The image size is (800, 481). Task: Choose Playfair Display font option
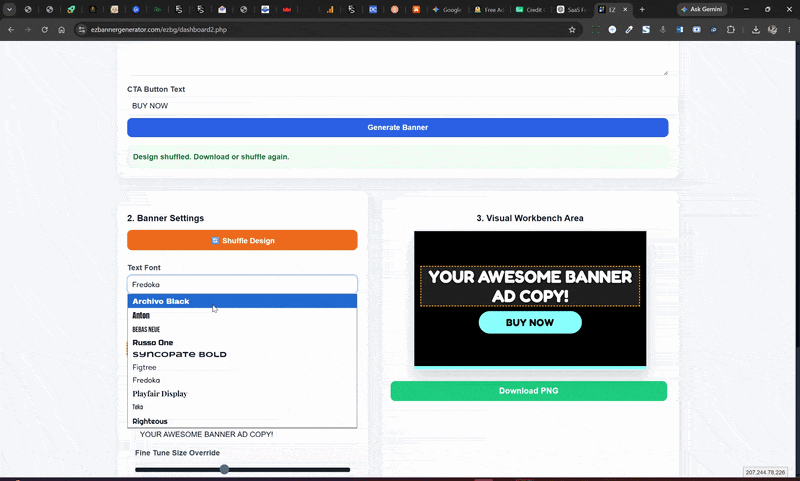(242, 394)
